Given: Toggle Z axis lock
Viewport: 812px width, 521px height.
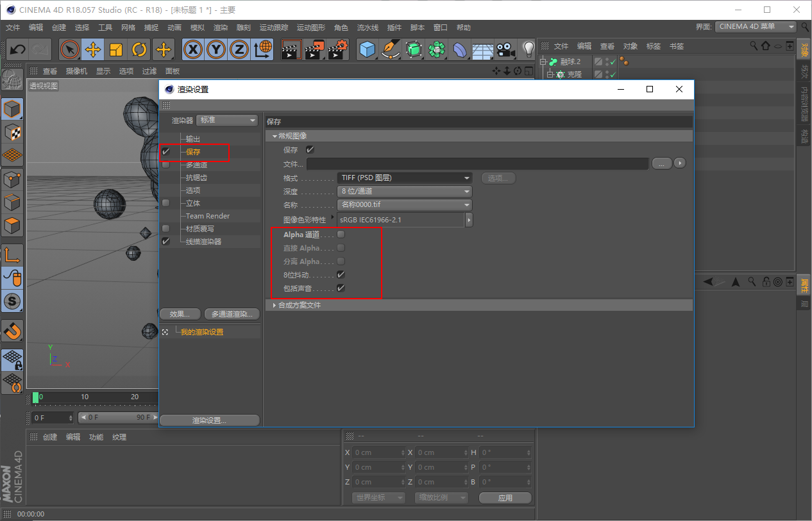Looking at the screenshot, I should tap(239, 49).
